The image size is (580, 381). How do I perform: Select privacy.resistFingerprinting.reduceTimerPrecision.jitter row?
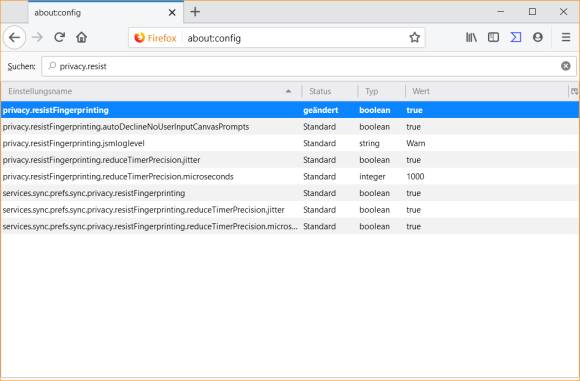290,160
